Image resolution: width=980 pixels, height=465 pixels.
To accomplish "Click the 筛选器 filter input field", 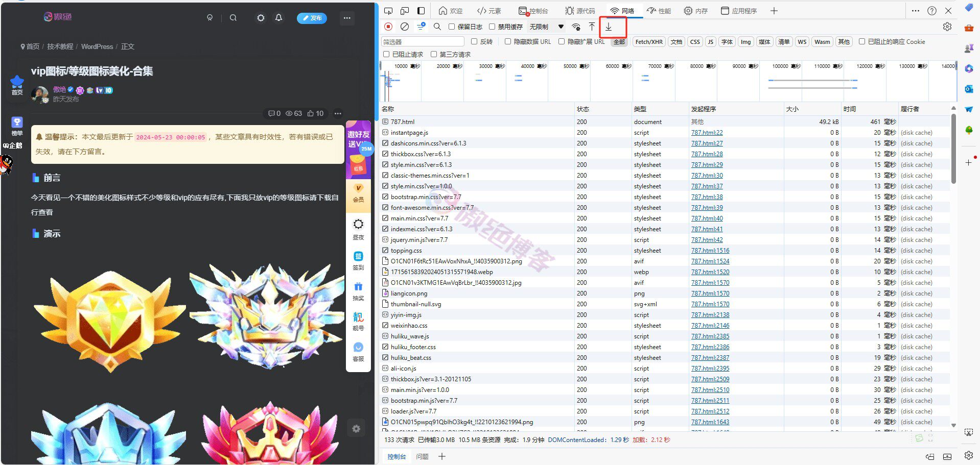I will (x=422, y=41).
